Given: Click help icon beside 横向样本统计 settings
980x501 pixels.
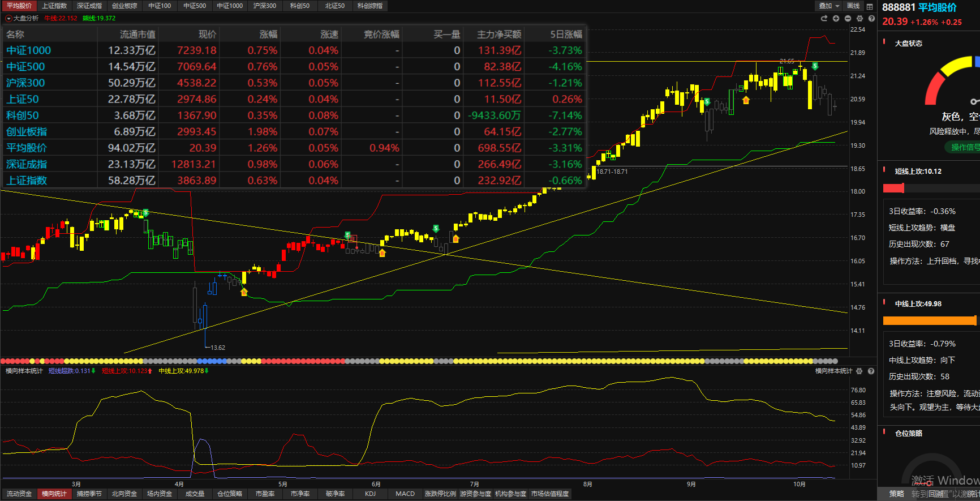Looking at the screenshot, I should point(871,371).
